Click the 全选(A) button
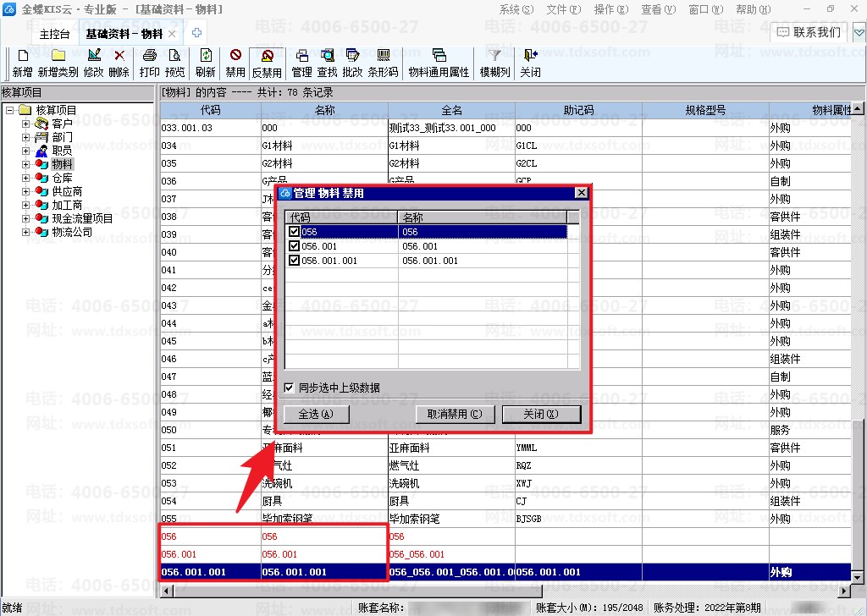This screenshot has height=616, width=867. click(x=316, y=414)
